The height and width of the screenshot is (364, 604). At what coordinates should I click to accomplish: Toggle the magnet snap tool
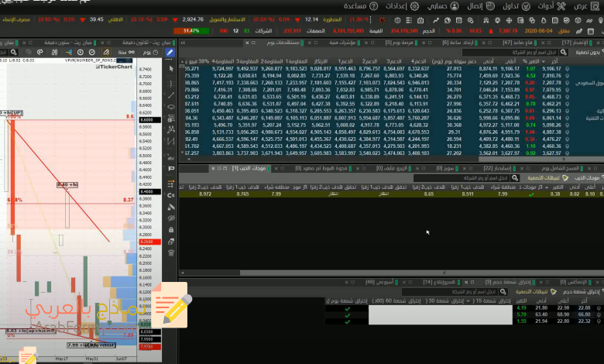pos(171,195)
